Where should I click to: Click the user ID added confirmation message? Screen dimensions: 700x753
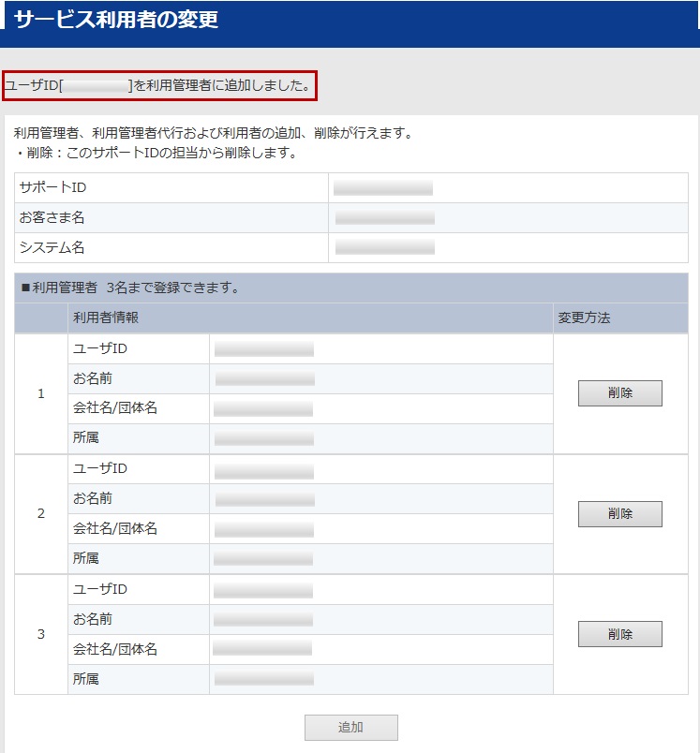(x=158, y=86)
